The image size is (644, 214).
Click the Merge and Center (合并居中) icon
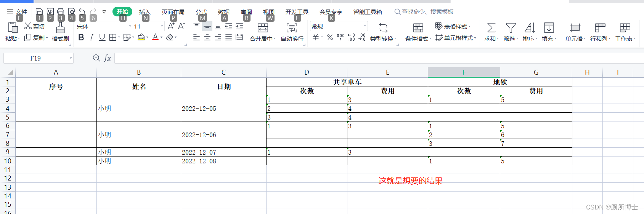pyautogui.click(x=263, y=27)
